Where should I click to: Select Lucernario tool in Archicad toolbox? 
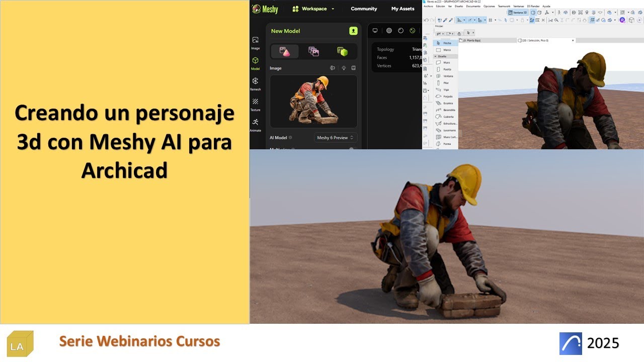click(447, 130)
